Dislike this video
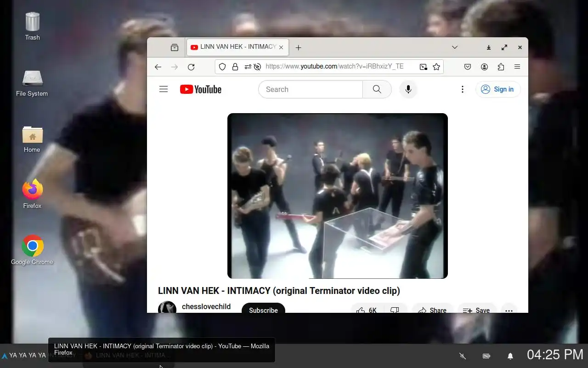This screenshot has width=588, height=368. 395,308
